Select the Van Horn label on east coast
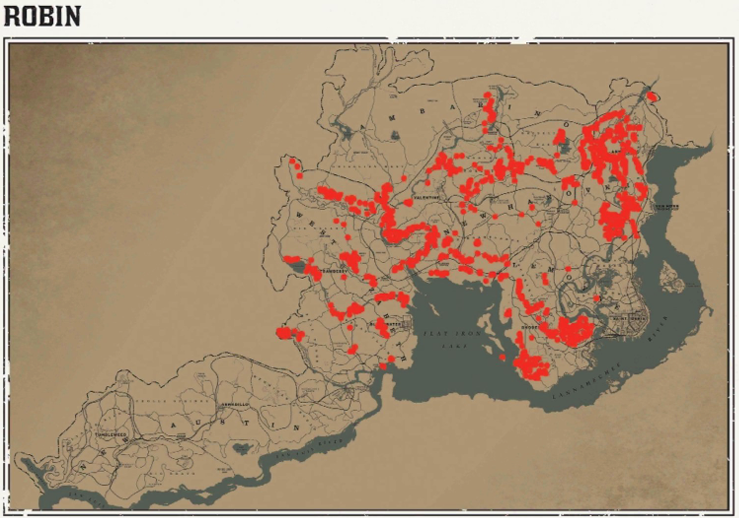This screenshot has width=739, height=518. pos(667,207)
